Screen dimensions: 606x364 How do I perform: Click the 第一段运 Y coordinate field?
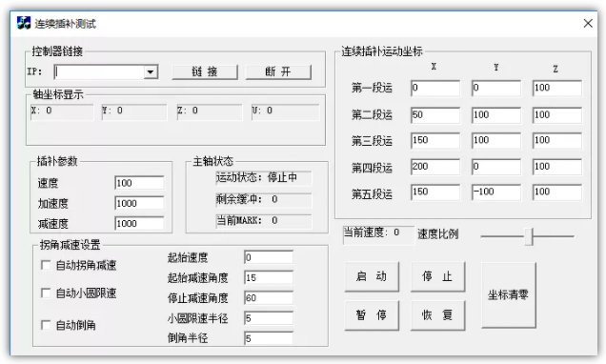(496, 88)
